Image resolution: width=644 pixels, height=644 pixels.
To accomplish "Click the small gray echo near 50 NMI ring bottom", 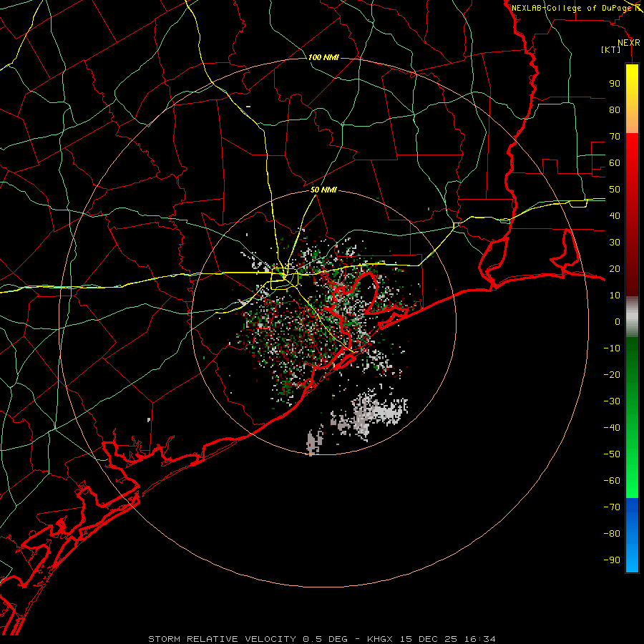I will (315, 442).
